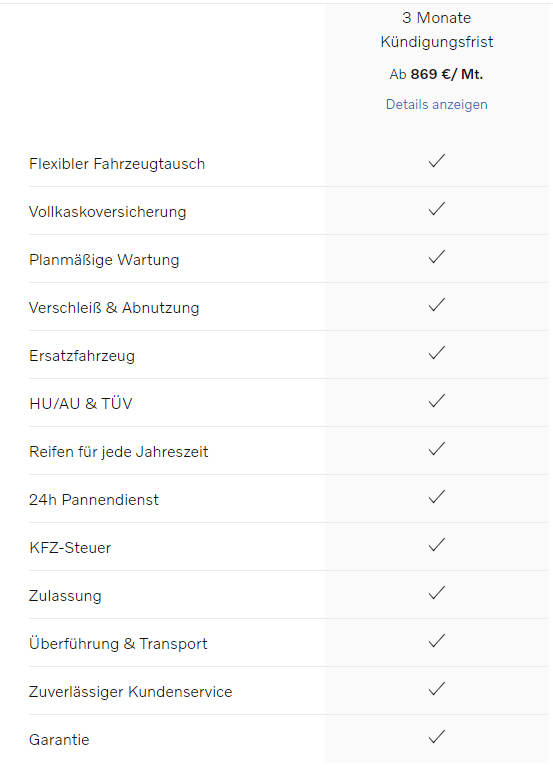Click the Verschleiß & Abnutzung checkmark

point(437,305)
